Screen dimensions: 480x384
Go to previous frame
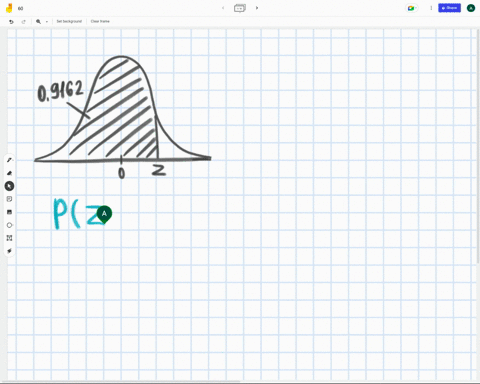(x=223, y=8)
